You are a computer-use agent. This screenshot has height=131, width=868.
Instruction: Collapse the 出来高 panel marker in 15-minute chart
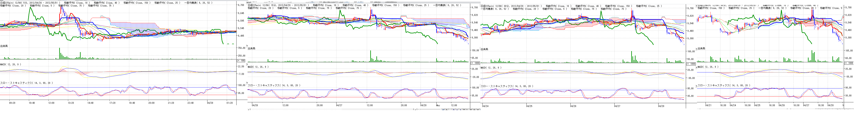[x=247, y=46]
